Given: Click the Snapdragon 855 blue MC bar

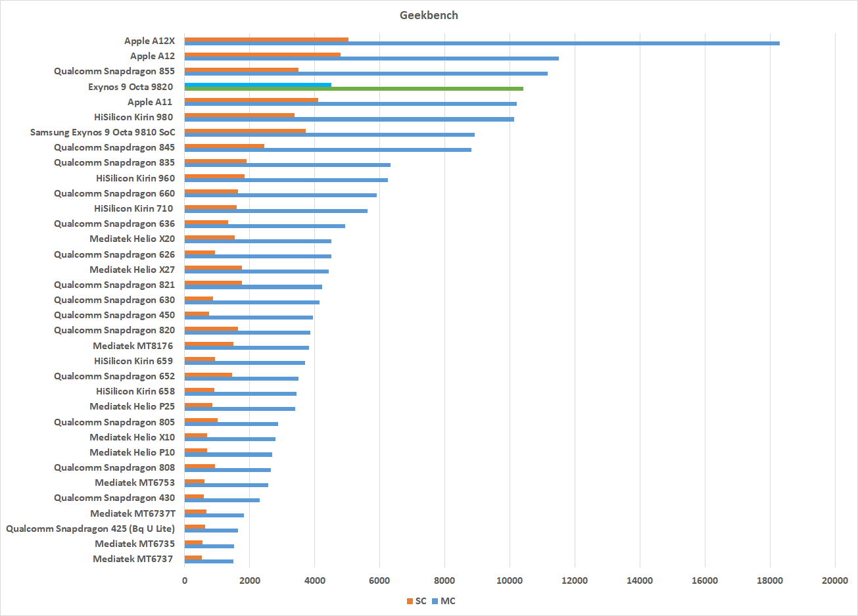Looking at the screenshot, I should pos(366,74).
